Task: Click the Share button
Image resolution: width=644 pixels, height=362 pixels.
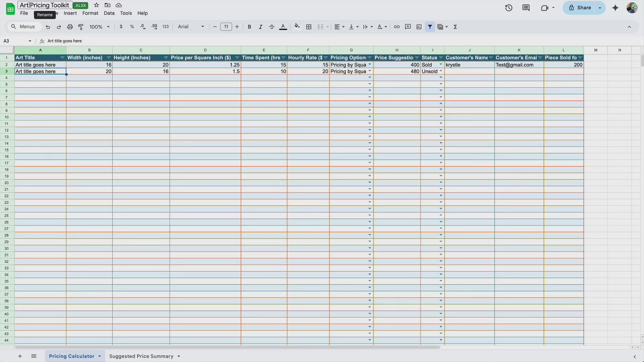Action: (580, 8)
